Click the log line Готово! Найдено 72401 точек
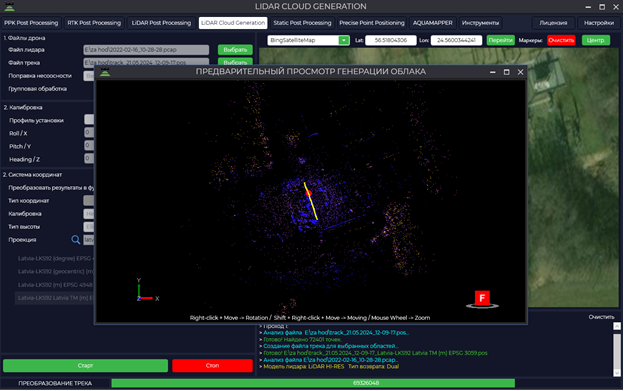 pos(302,340)
